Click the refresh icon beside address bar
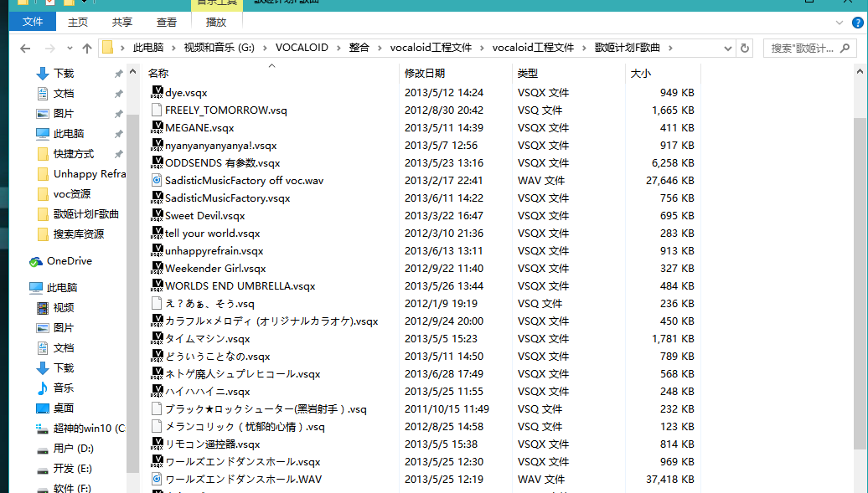 pos(745,49)
